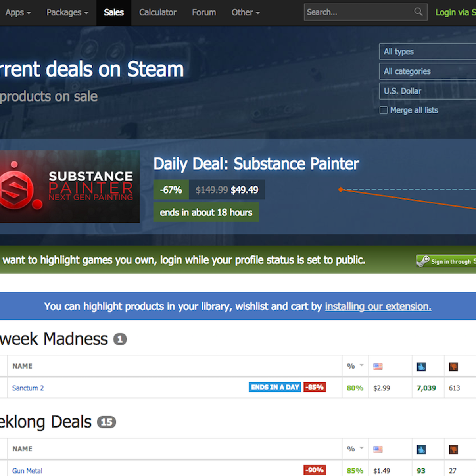This screenshot has height=476, width=476.
Task: Sort Midweek Madness by % column arrow
Action: coord(361,365)
